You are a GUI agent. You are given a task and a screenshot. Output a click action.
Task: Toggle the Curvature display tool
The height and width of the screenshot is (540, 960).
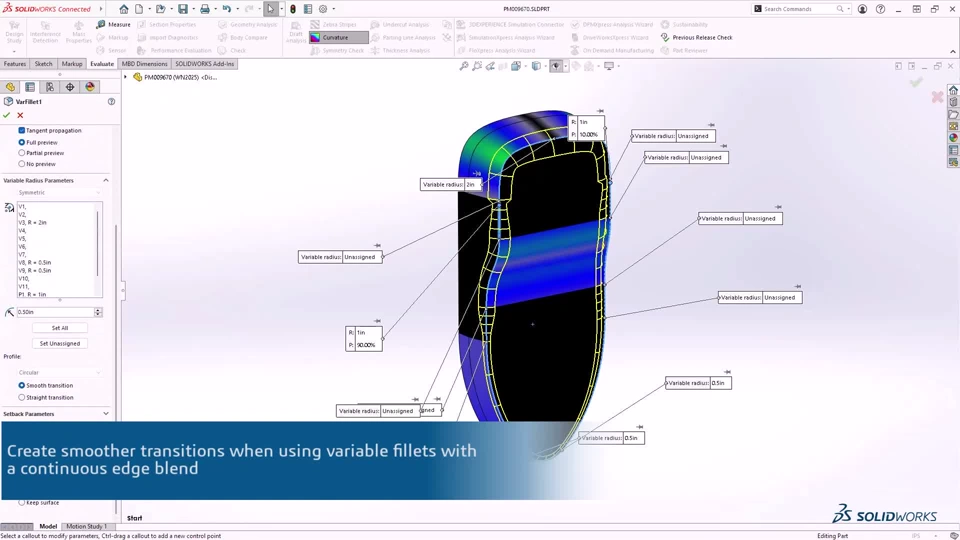pos(338,37)
